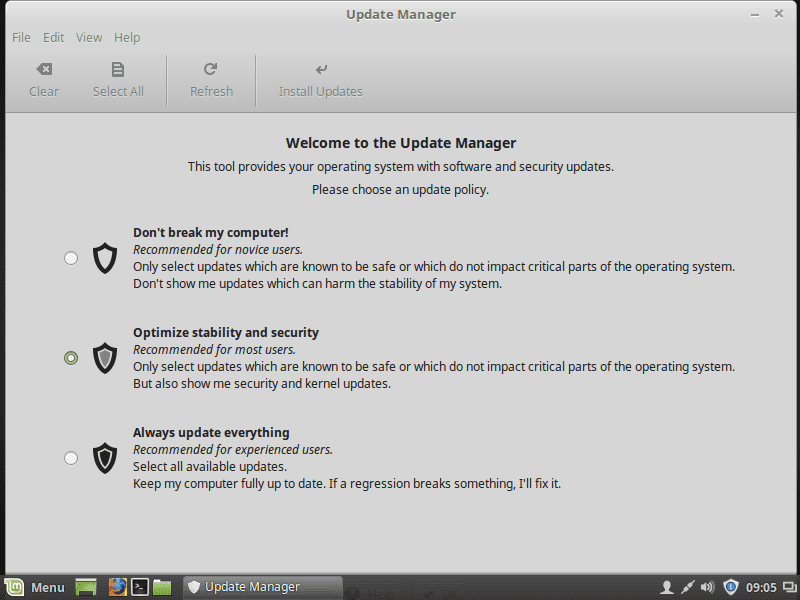
Task: Click the 09:05 clock in the panel
Action: [761, 588]
